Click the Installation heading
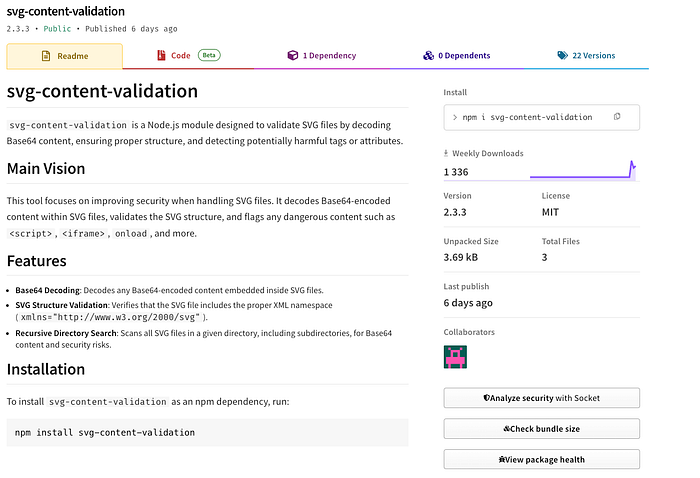 tap(46, 370)
